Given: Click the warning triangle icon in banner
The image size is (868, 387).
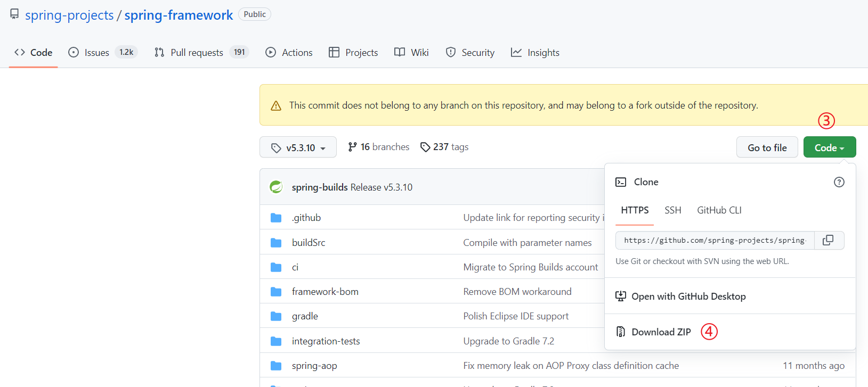Looking at the screenshot, I should [x=276, y=106].
